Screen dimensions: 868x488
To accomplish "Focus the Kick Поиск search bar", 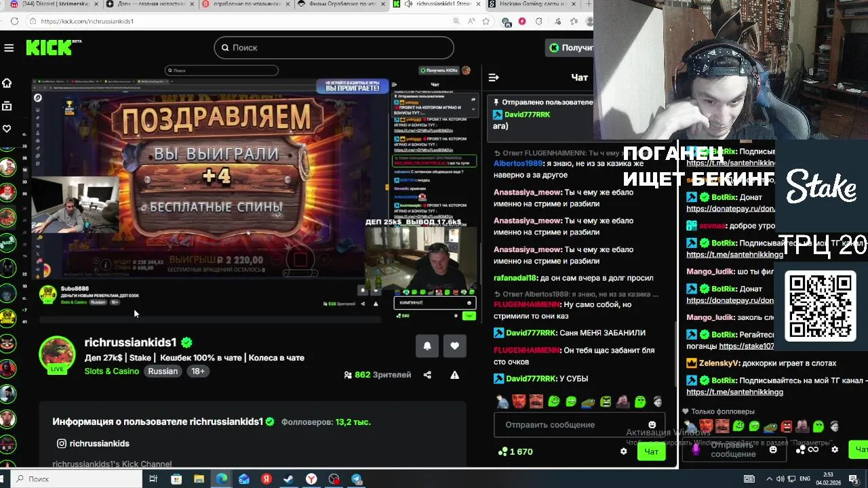I will pyautogui.click(x=334, y=47).
